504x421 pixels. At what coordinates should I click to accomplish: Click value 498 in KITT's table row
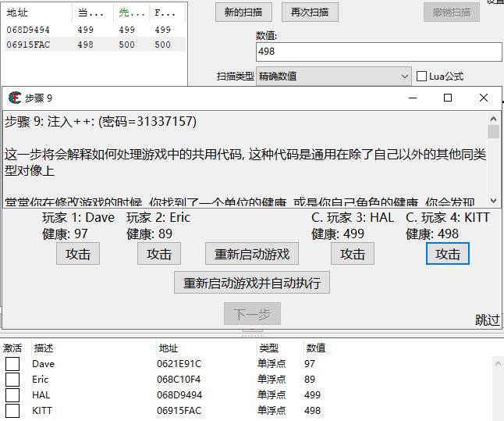point(312,411)
